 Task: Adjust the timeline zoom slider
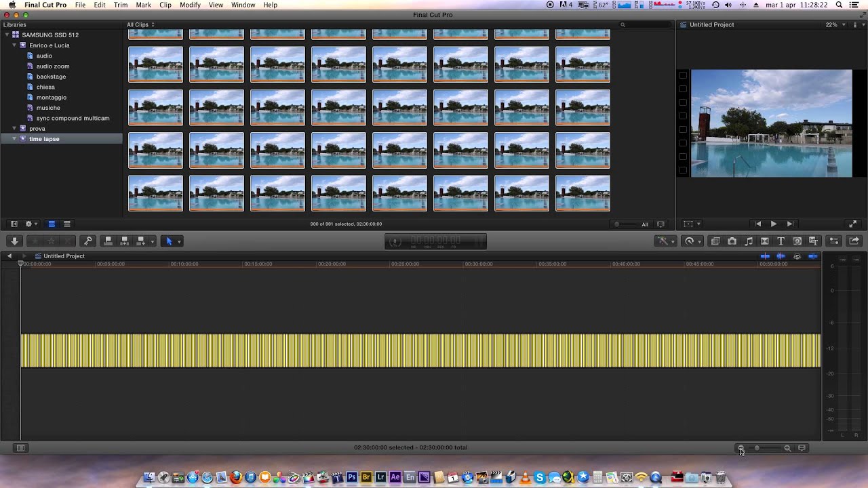pyautogui.click(x=764, y=448)
